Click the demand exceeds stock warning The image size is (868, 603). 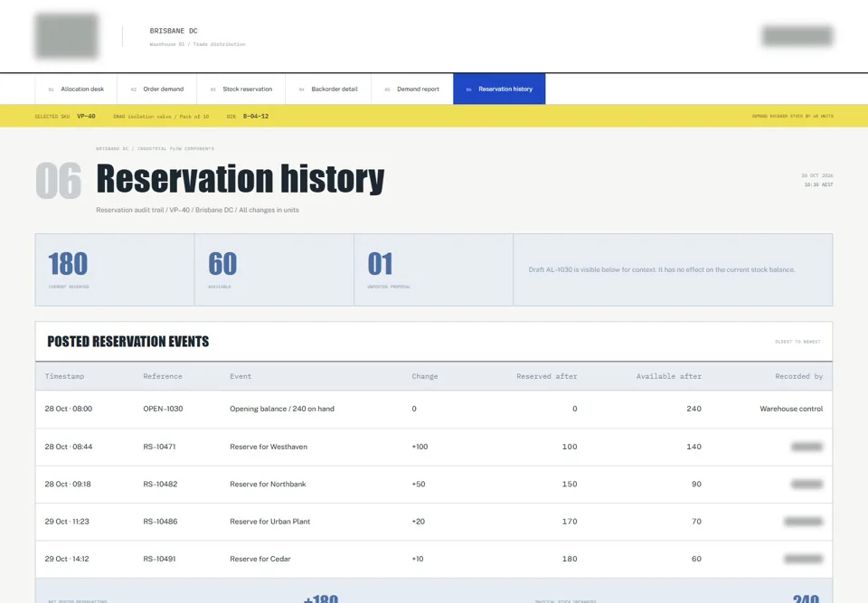click(792, 117)
